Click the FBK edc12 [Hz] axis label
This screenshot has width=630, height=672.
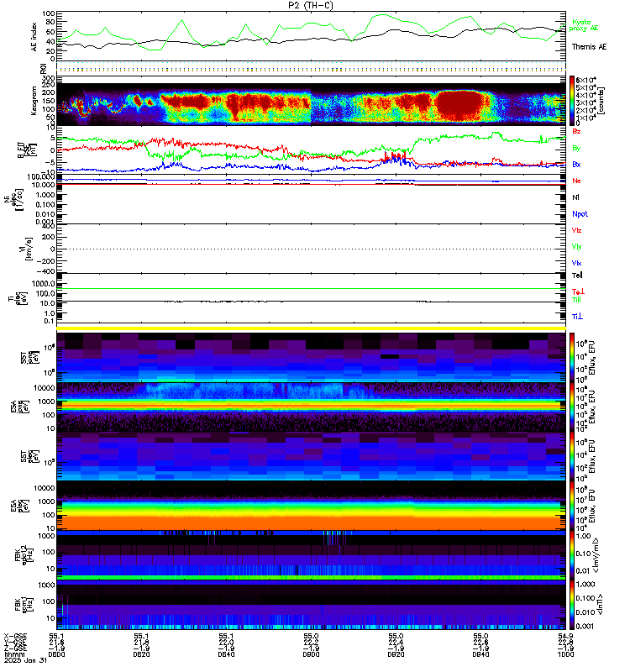click(24, 554)
